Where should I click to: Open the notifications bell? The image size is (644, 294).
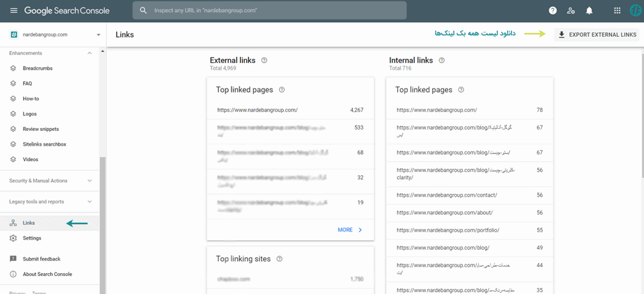[590, 11]
